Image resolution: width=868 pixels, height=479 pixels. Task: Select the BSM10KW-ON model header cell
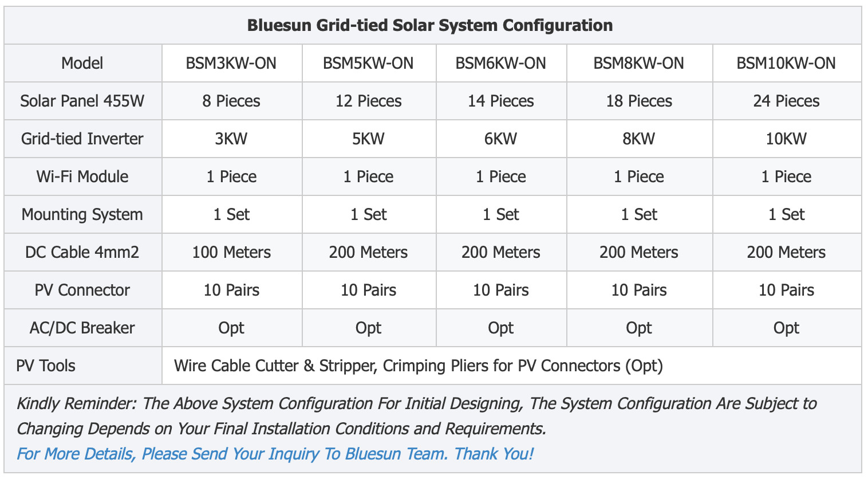pyautogui.click(x=786, y=63)
